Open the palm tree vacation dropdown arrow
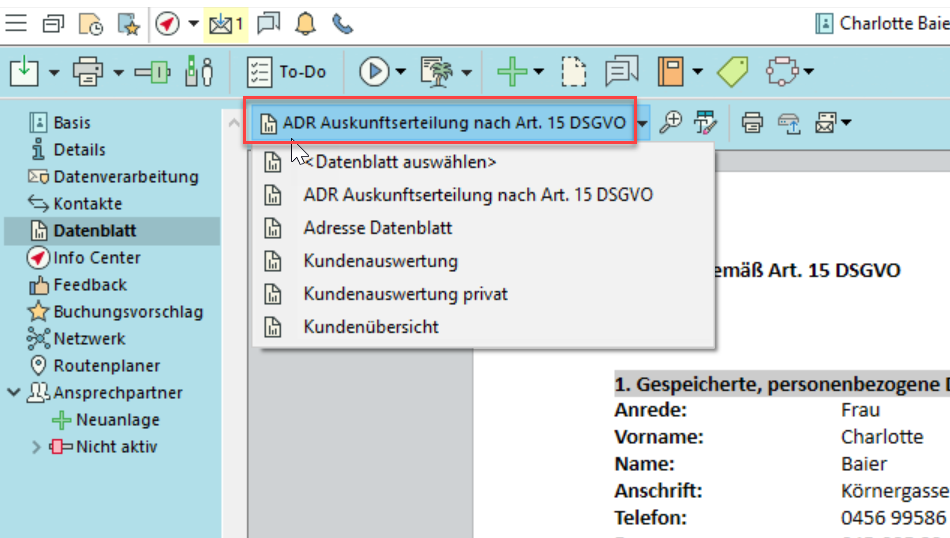The height and width of the screenshot is (538, 950). (467, 72)
